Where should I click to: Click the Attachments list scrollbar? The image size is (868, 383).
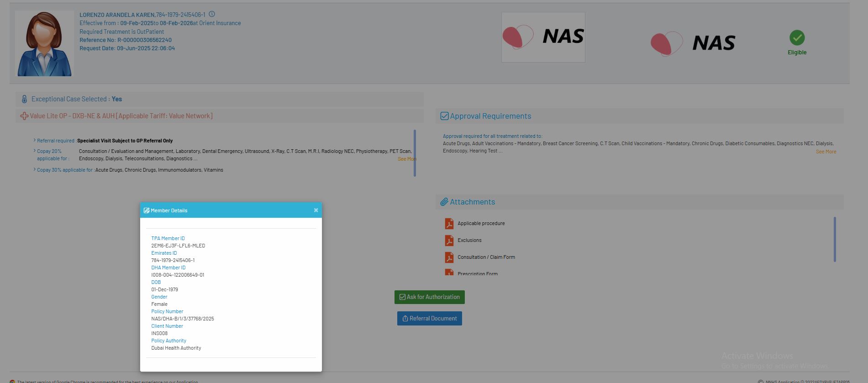[x=834, y=239]
